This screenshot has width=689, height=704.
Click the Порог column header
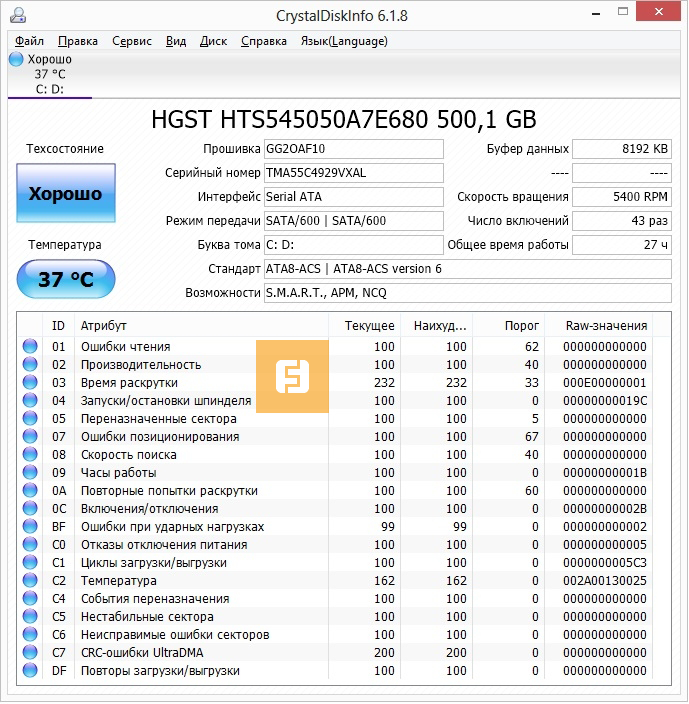tap(508, 326)
